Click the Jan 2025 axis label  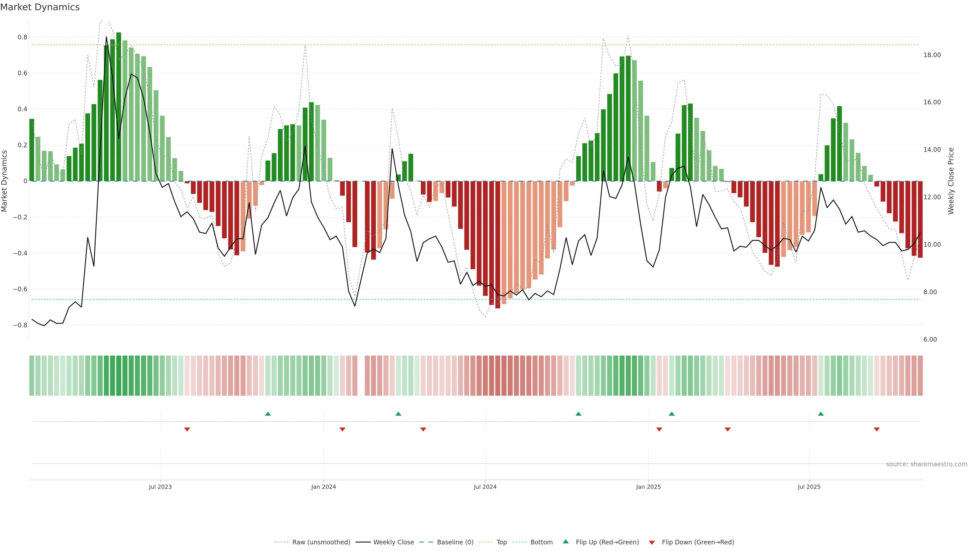[x=648, y=487]
